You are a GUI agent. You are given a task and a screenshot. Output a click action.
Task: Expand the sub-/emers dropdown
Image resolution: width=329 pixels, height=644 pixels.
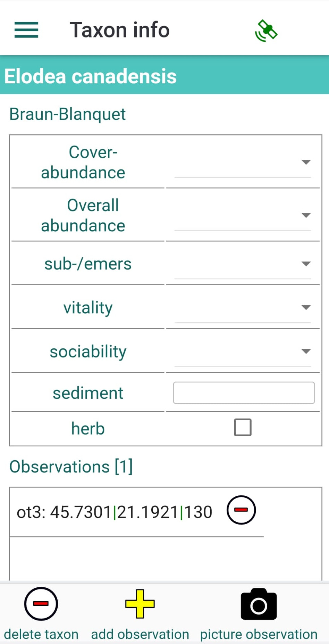[x=243, y=264]
